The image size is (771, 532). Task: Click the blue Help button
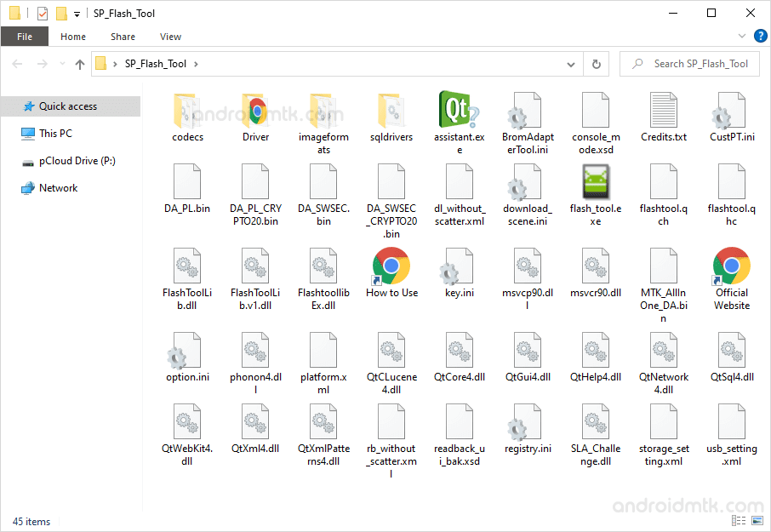pyautogui.click(x=760, y=36)
